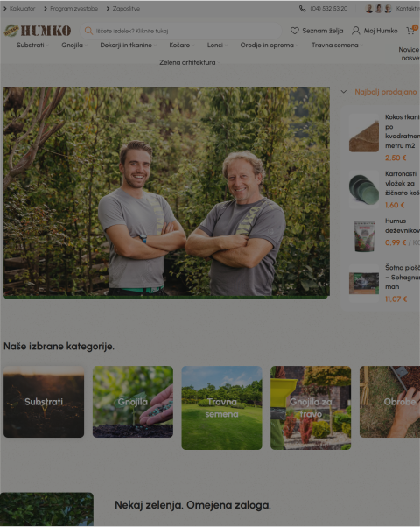This screenshot has width=420, height=527.
Task: Open the shopping cart icon
Action: [x=411, y=31]
